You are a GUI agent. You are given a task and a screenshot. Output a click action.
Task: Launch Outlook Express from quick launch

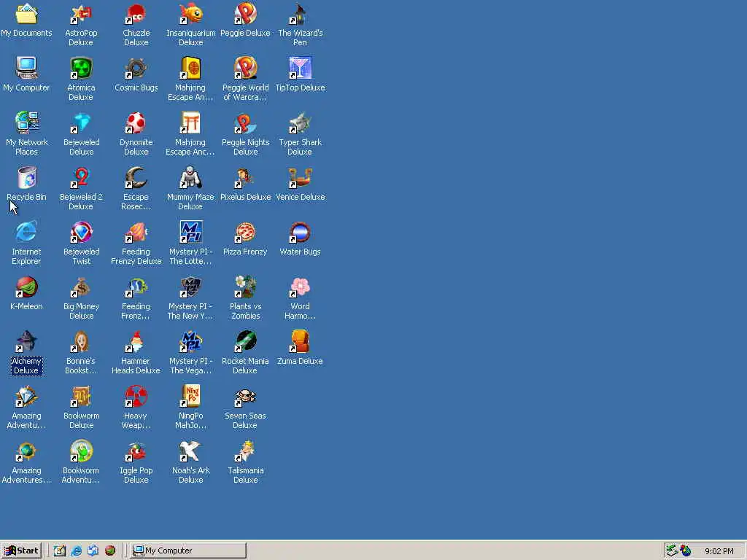click(93, 551)
